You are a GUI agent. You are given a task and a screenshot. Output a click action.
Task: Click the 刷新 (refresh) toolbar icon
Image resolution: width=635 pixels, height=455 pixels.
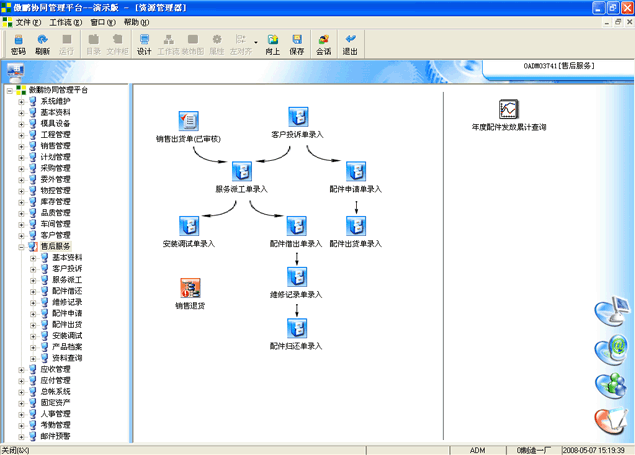pos(42,44)
